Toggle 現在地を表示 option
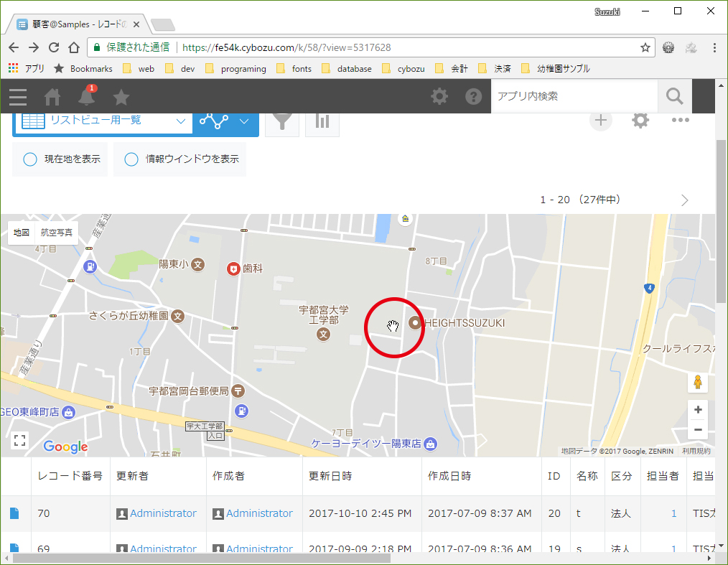Screen dimensions: 728x565 coord(60,159)
